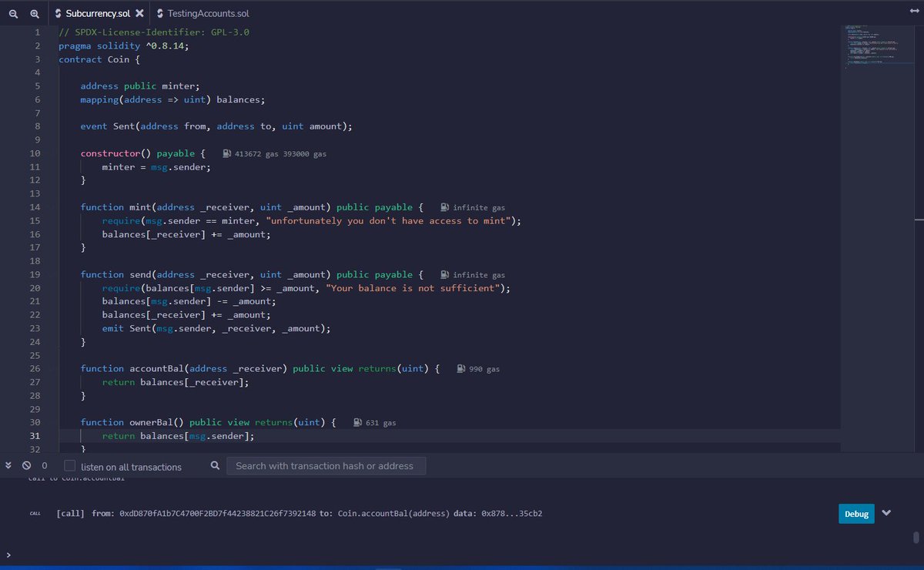Click line number 14 in gutter

pos(35,208)
